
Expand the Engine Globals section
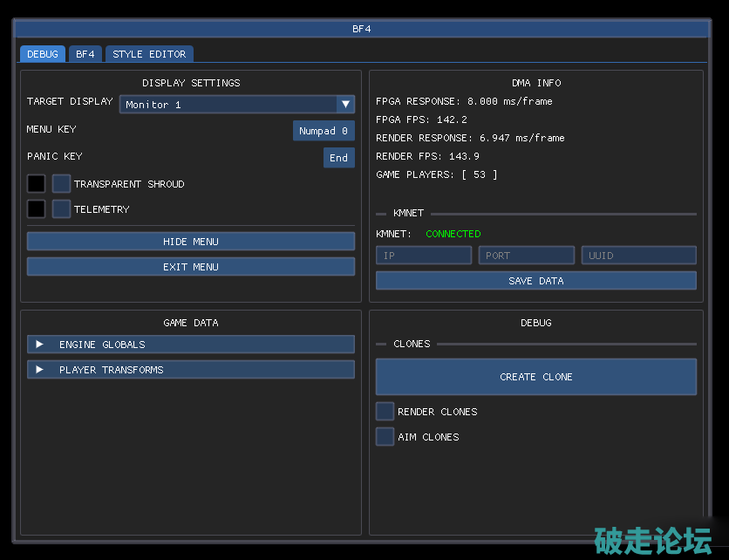point(40,345)
